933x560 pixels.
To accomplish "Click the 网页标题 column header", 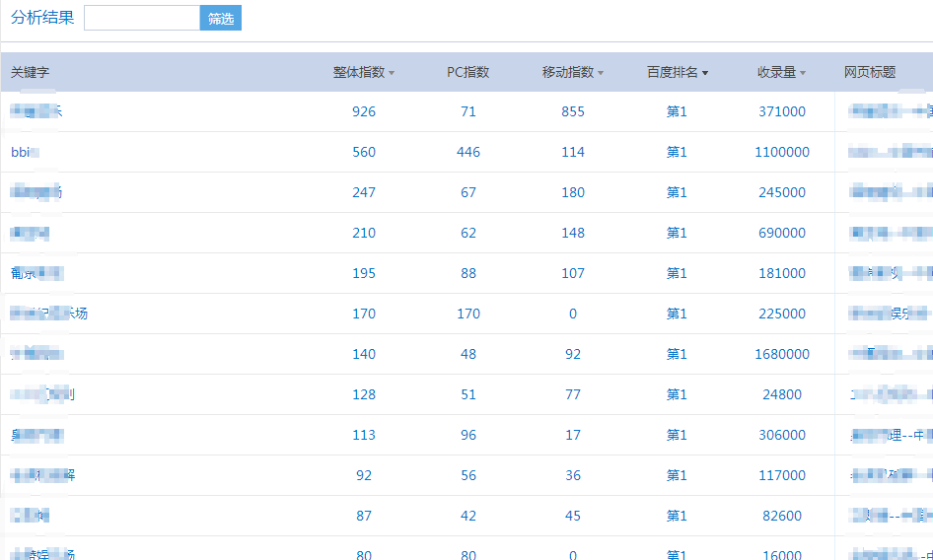I will click(x=870, y=72).
